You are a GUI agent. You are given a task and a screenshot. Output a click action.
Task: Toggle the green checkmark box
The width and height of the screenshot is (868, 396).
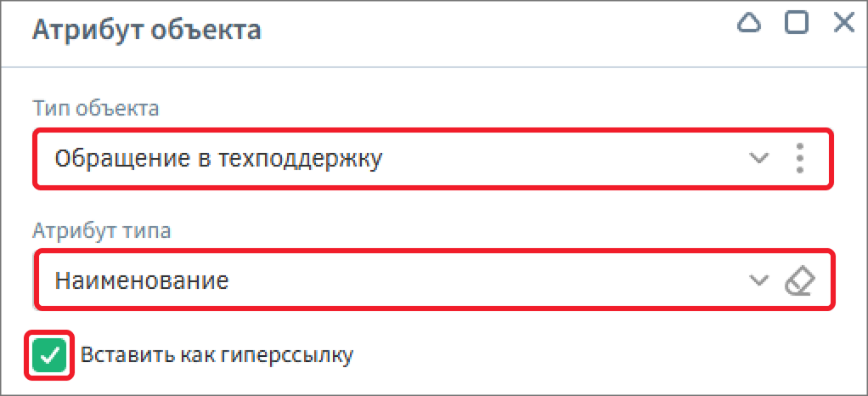(x=49, y=355)
